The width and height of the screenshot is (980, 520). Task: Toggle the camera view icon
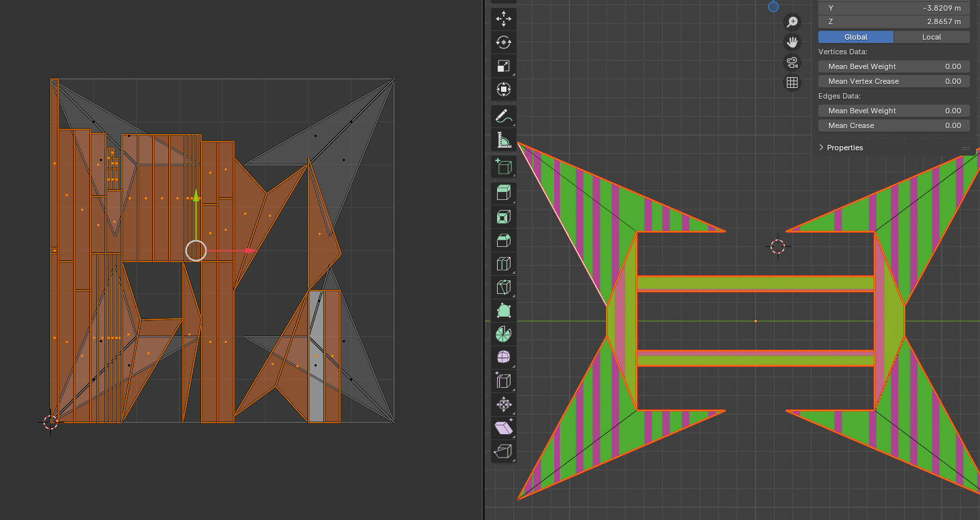[x=792, y=62]
